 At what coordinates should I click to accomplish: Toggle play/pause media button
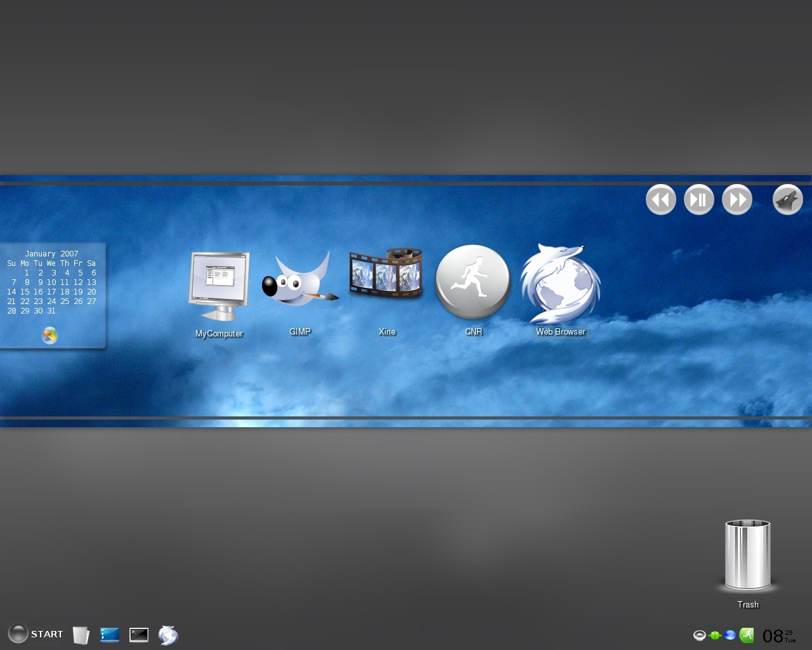[x=699, y=200]
